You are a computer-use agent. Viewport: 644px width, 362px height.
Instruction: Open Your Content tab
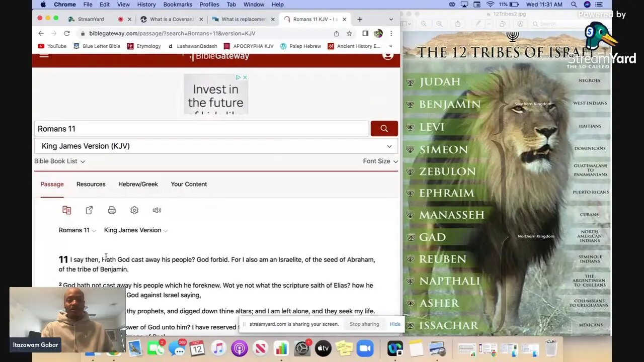pos(189,184)
